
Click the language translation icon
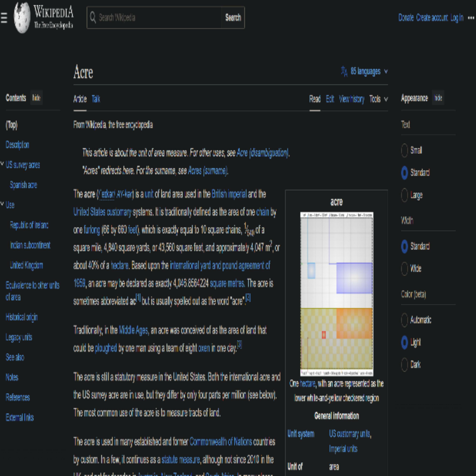(x=344, y=71)
